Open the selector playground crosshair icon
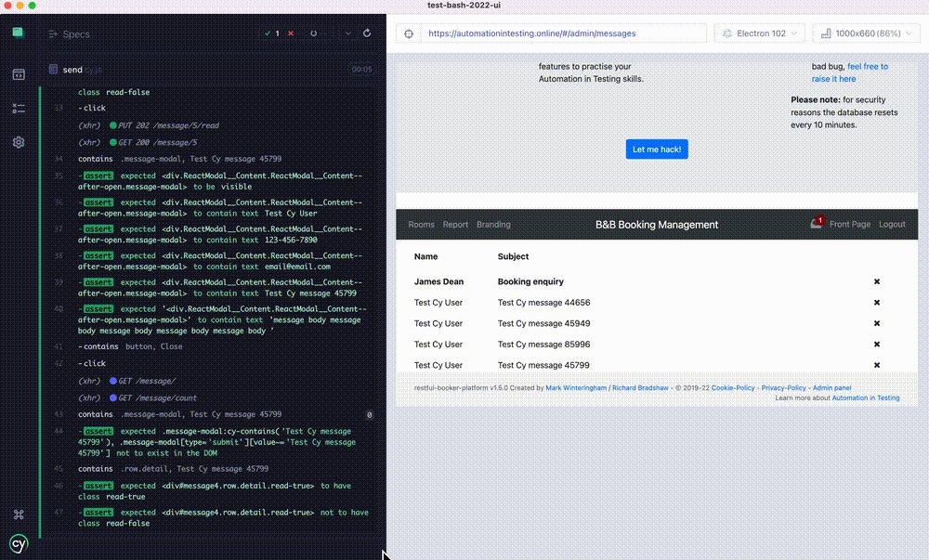929x560 pixels. coord(409,33)
